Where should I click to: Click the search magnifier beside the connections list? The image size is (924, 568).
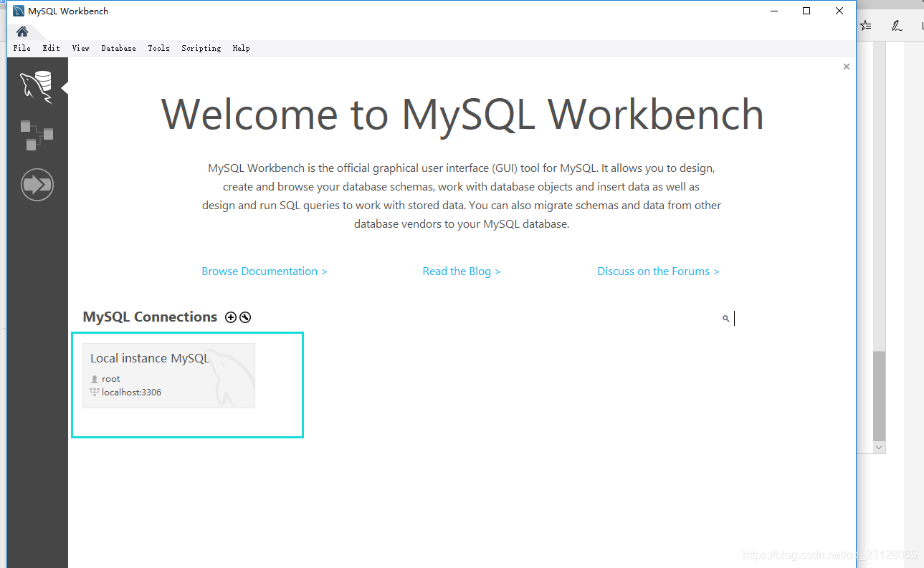click(725, 318)
